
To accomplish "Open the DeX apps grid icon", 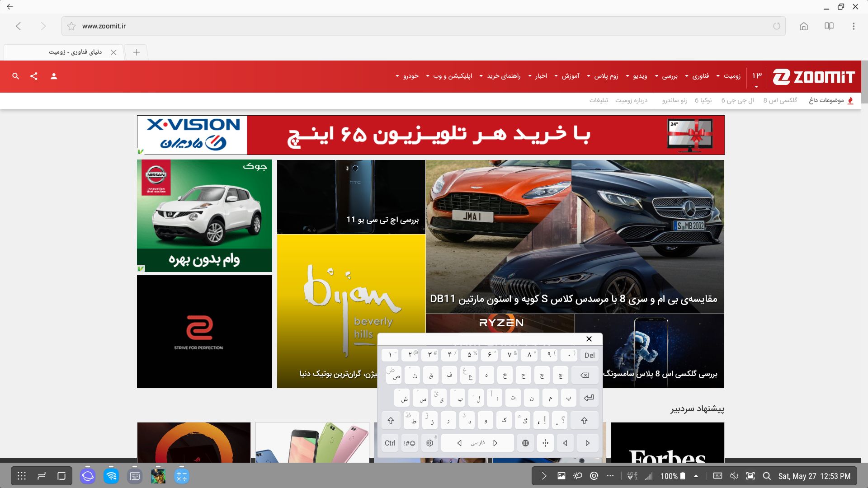I will click(22, 476).
